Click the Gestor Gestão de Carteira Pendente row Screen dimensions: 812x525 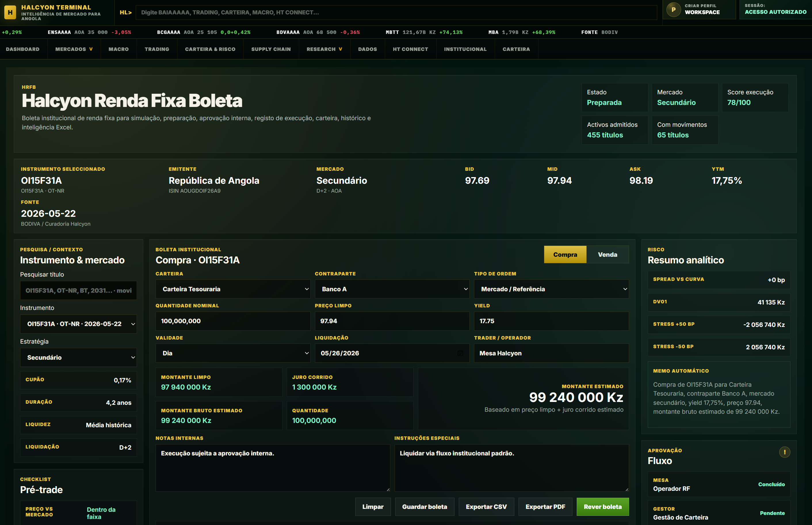point(719,513)
